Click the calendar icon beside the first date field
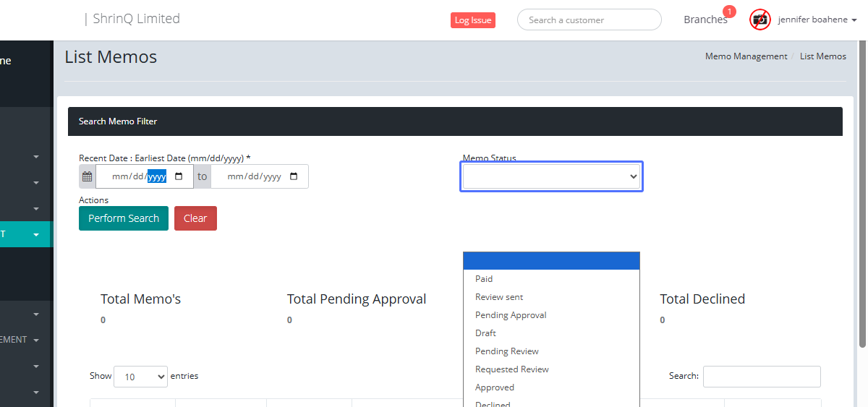Screen dimensions: 868x407 click(87, 176)
